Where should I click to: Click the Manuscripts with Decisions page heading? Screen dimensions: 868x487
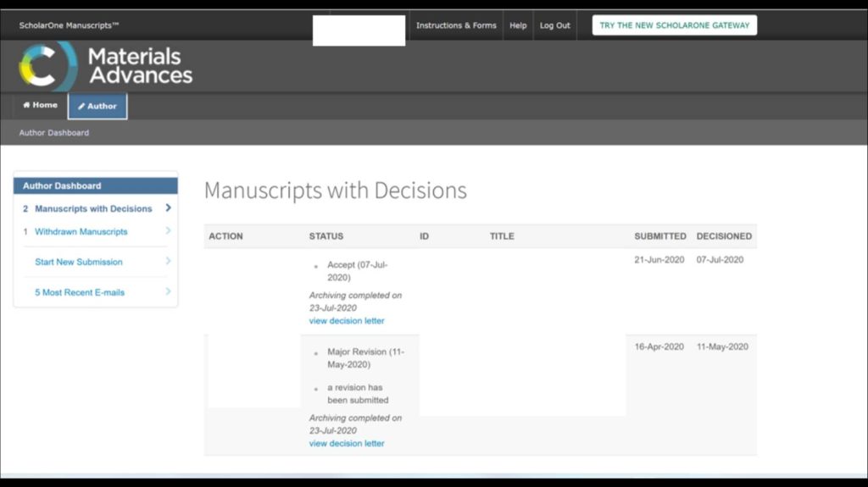pos(336,191)
